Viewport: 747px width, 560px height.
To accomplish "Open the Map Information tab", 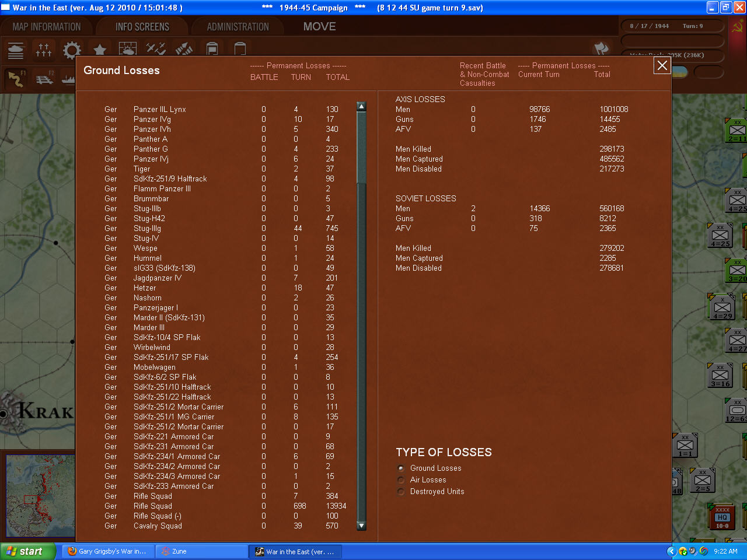I will [x=47, y=27].
